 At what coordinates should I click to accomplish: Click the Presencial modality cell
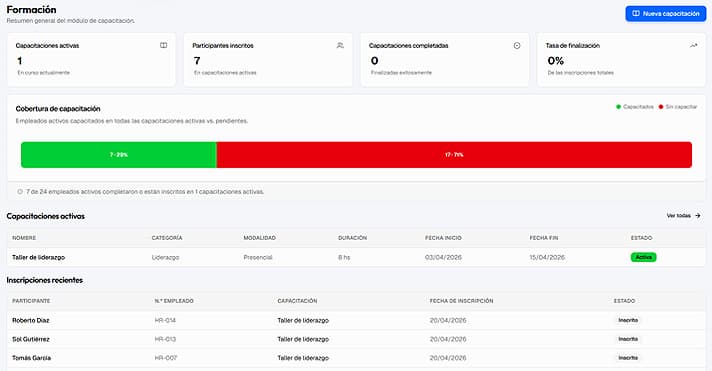tap(258, 257)
